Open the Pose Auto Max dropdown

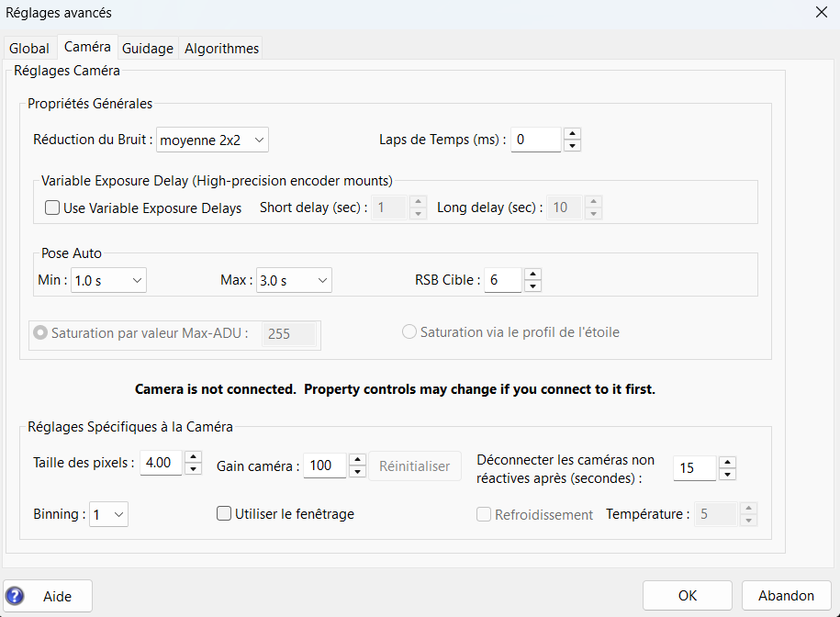[x=294, y=280]
